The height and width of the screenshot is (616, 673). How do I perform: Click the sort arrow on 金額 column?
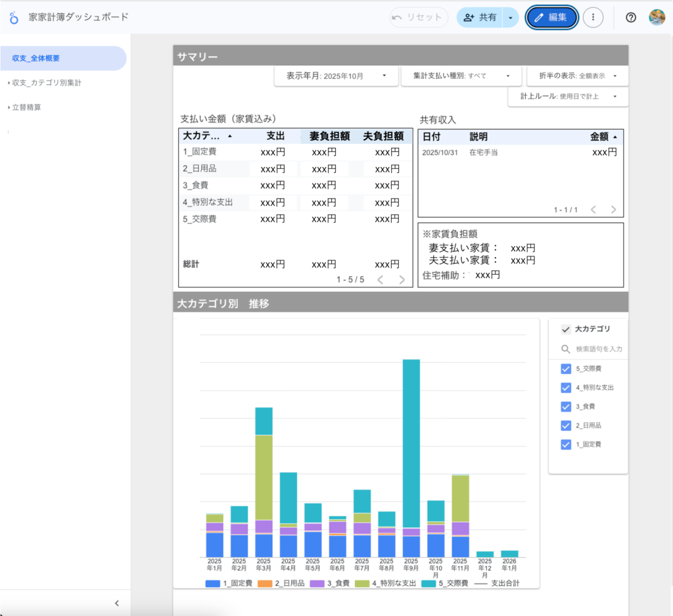coord(615,137)
